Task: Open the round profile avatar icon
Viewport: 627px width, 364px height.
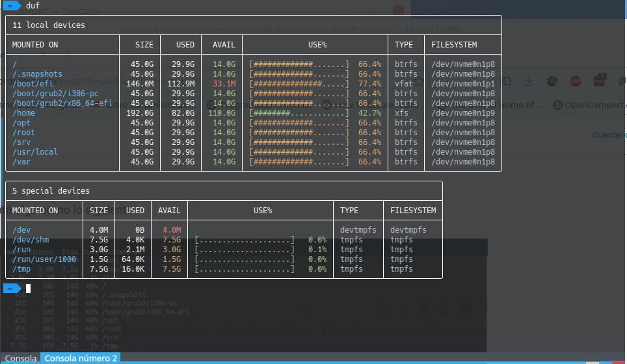Action: click(x=552, y=82)
